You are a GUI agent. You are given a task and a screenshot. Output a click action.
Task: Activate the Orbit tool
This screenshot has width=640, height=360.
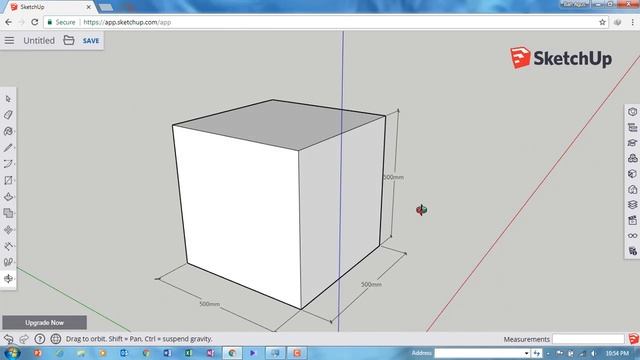pos(8,279)
